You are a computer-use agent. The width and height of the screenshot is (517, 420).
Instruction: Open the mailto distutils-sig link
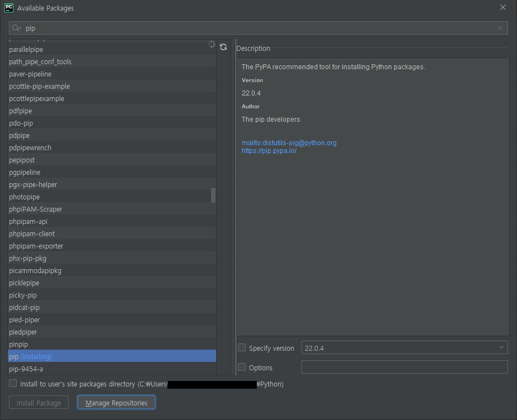tap(289, 143)
